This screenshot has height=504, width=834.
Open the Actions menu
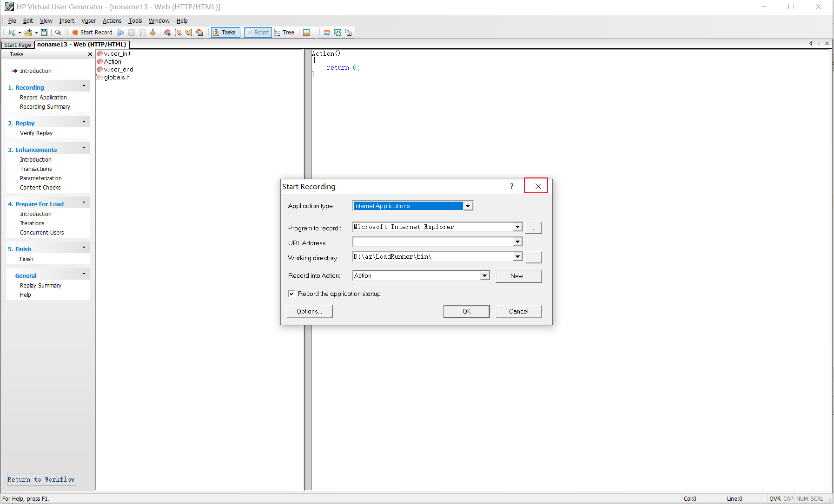(112, 21)
